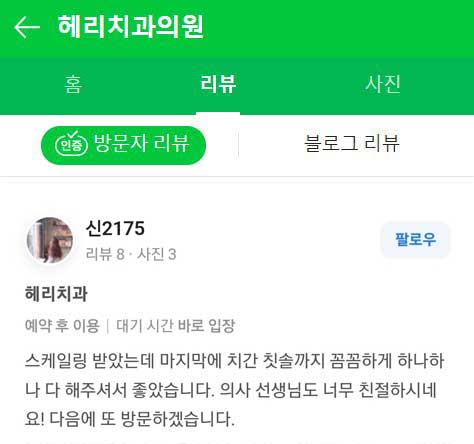This screenshot has height=444, width=474.
Task: View the reviewer's 사진 3 count
Action: tap(157, 255)
